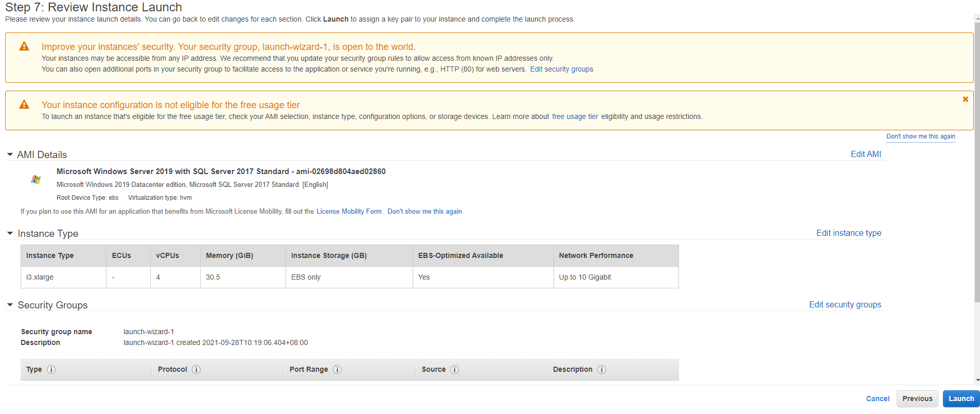Click the Description column info icon
This screenshot has width=980, height=414.
pos(601,369)
